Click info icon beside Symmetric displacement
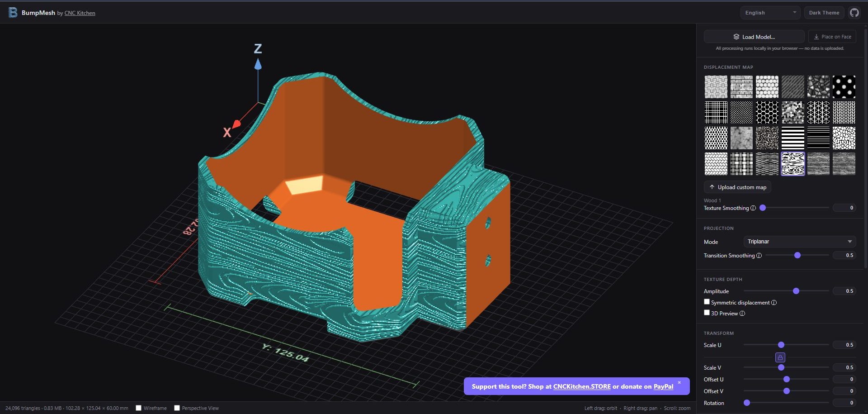This screenshot has width=868, height=414. 774,303
